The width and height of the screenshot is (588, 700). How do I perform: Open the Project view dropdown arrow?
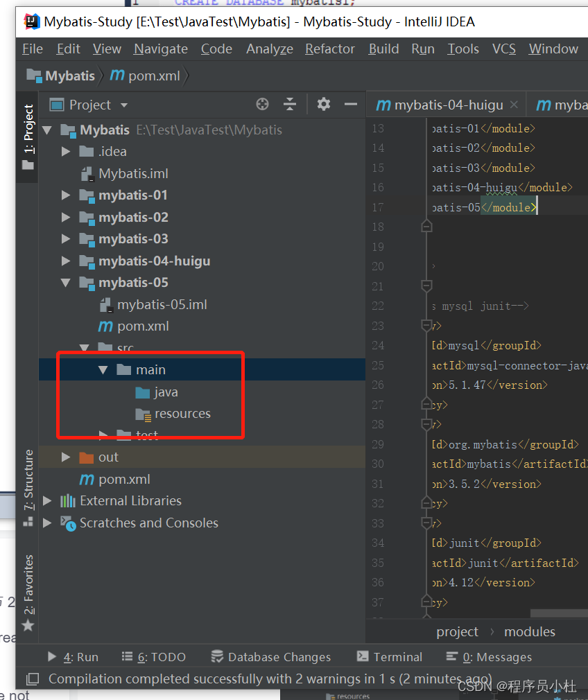tap(124, 105)
